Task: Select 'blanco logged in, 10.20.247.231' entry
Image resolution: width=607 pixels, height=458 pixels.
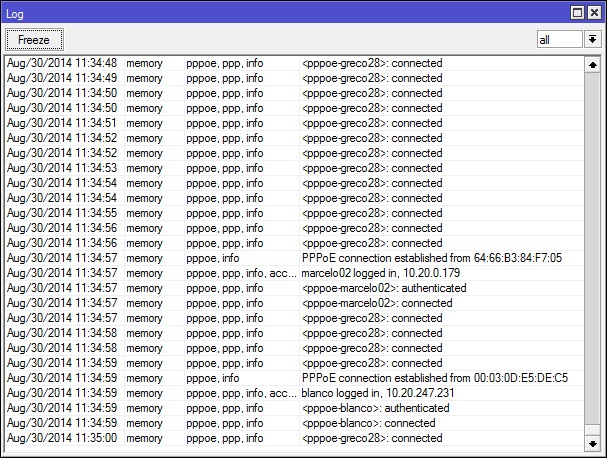Action: point(295,393)
